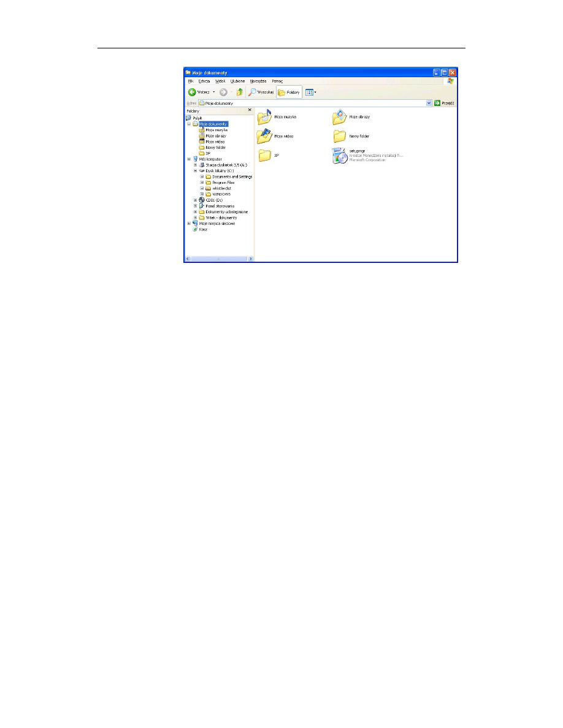
Task: Select the XP folder in the file list
Action: point(264,156)
